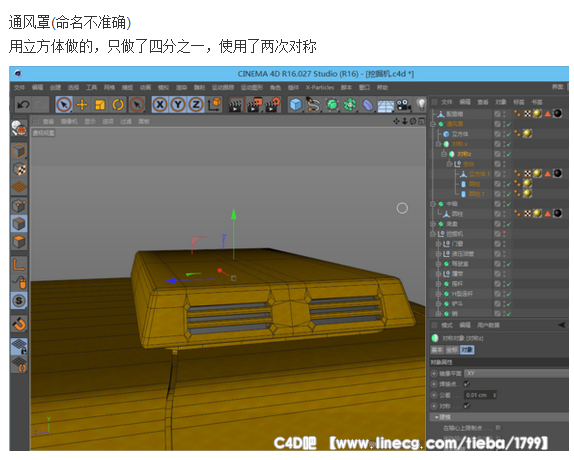Activate the Scale tool

(100, 105)
